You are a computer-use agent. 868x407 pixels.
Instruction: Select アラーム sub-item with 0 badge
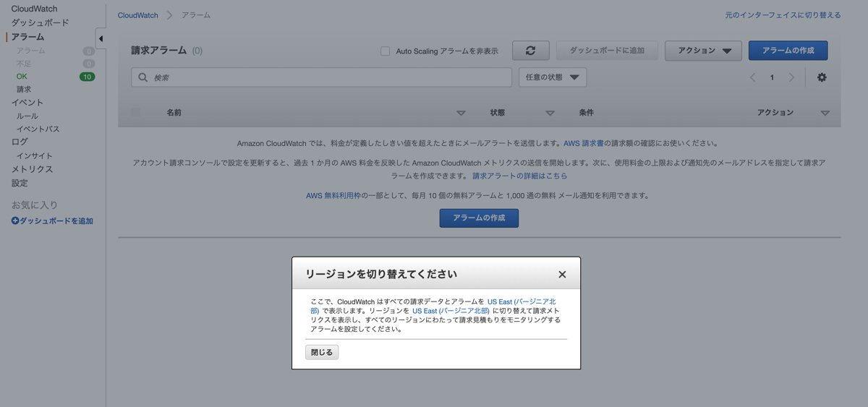coord(30,51)
